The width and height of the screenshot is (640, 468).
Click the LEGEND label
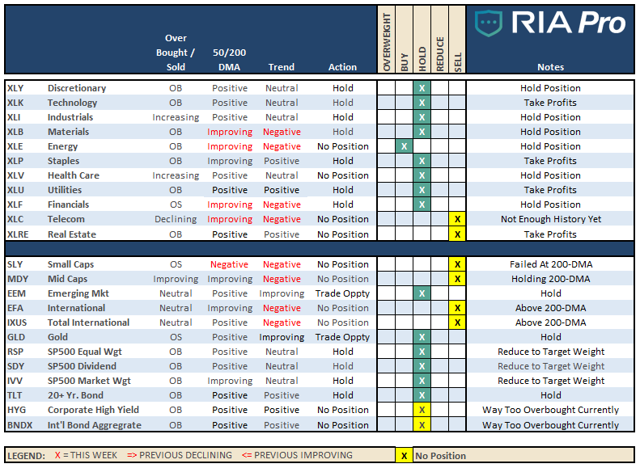[x=27, y=456]
